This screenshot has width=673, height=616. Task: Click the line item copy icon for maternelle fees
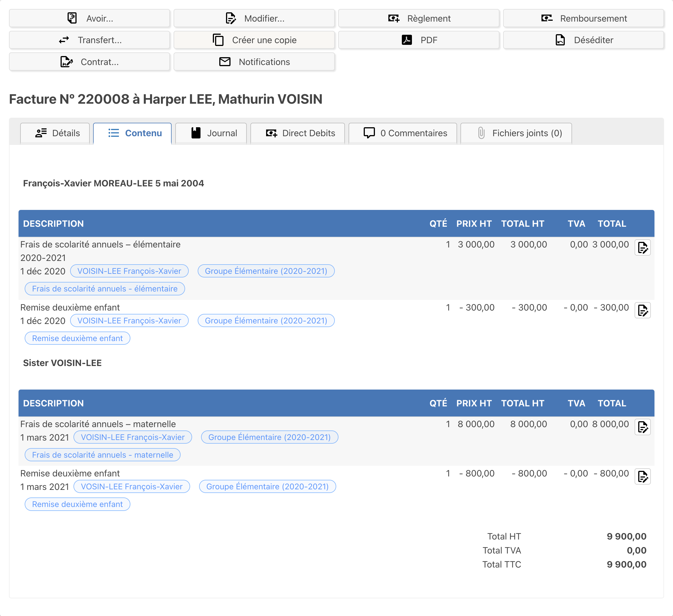point(643,427)
